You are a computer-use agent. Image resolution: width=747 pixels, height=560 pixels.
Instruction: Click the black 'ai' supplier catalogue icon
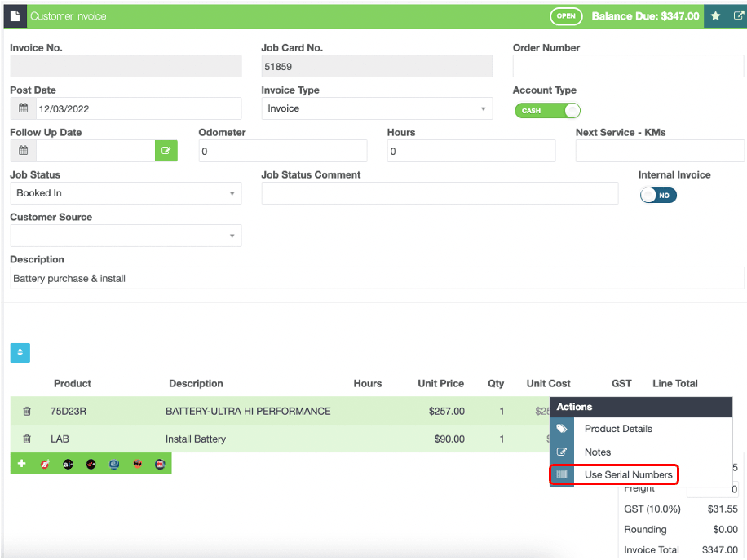69,464
